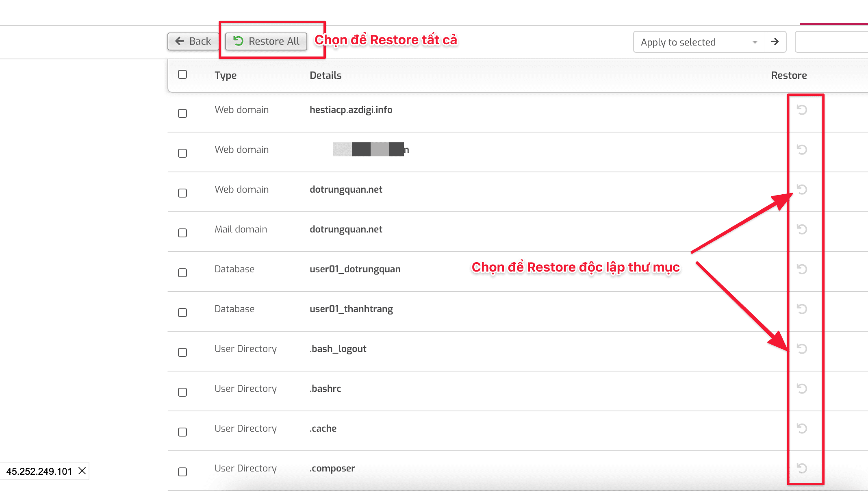Restore the .bash_logout user directory
The height and width of the screenshot is (491, 868).
click(x=801, y=349)
